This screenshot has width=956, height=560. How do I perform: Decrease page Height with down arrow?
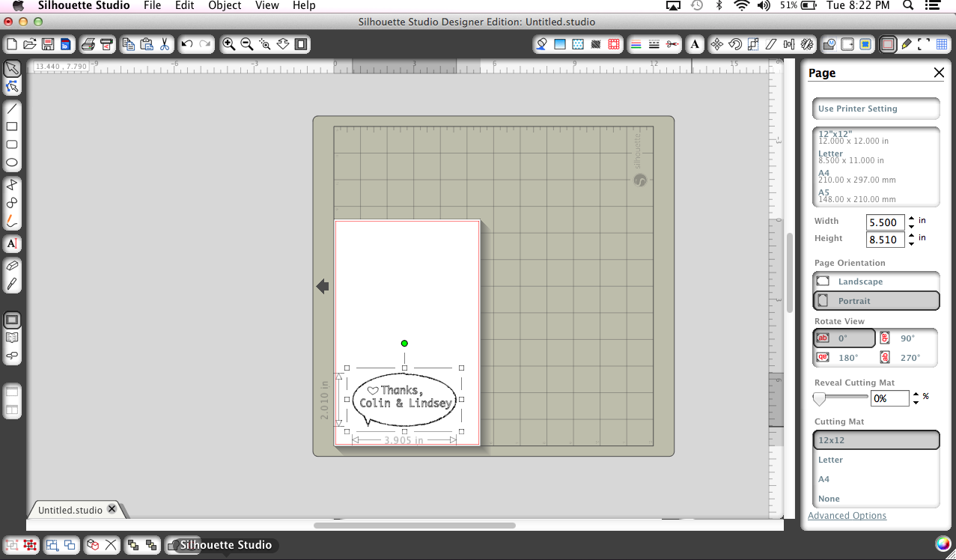pyautogui.click(x=911, y=243)
